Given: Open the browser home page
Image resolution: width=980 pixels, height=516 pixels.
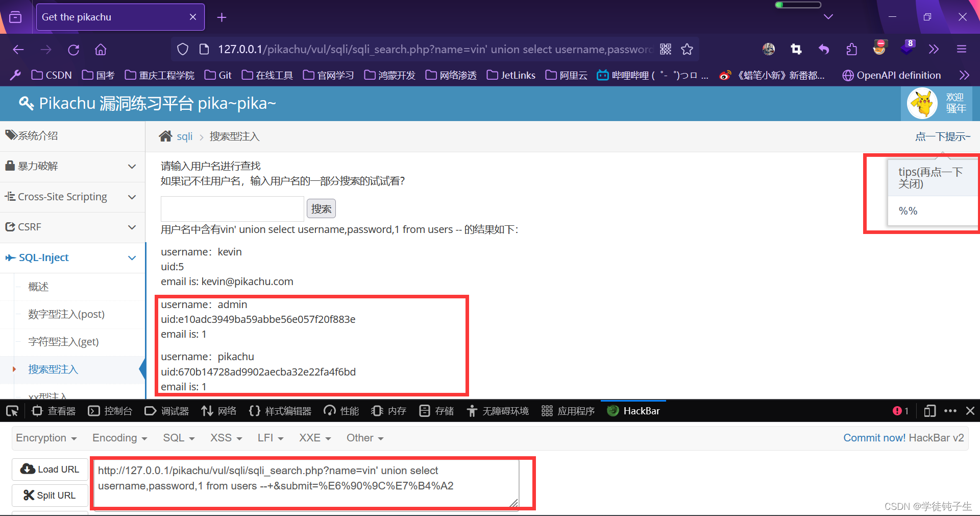Looking at the screenshot, I should (x=101, y=50).
